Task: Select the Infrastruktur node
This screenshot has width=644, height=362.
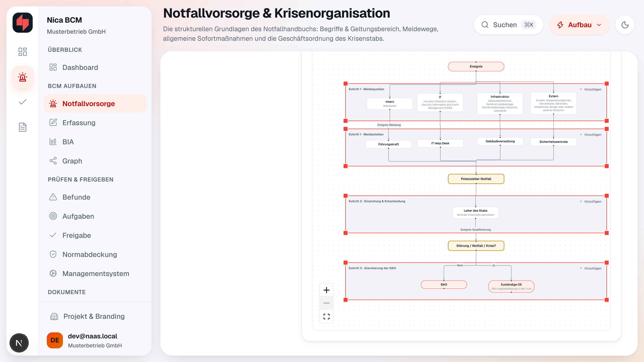Action: [x=500, y=104]
